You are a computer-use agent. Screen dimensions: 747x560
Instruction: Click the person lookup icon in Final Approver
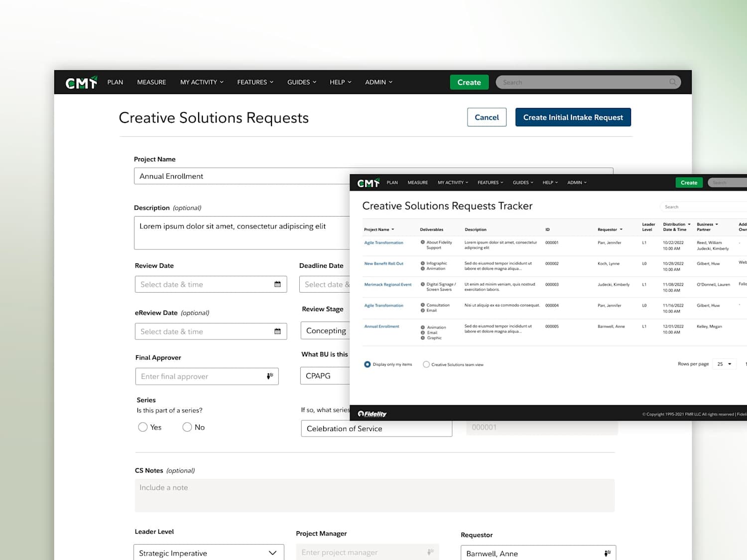click(x=270, y=376)
